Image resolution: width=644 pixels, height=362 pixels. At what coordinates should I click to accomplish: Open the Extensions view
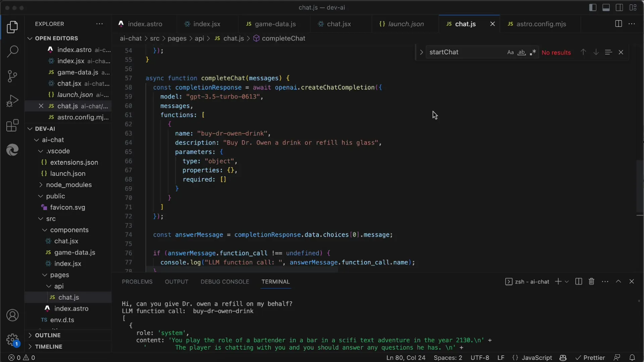coord(12,125)
